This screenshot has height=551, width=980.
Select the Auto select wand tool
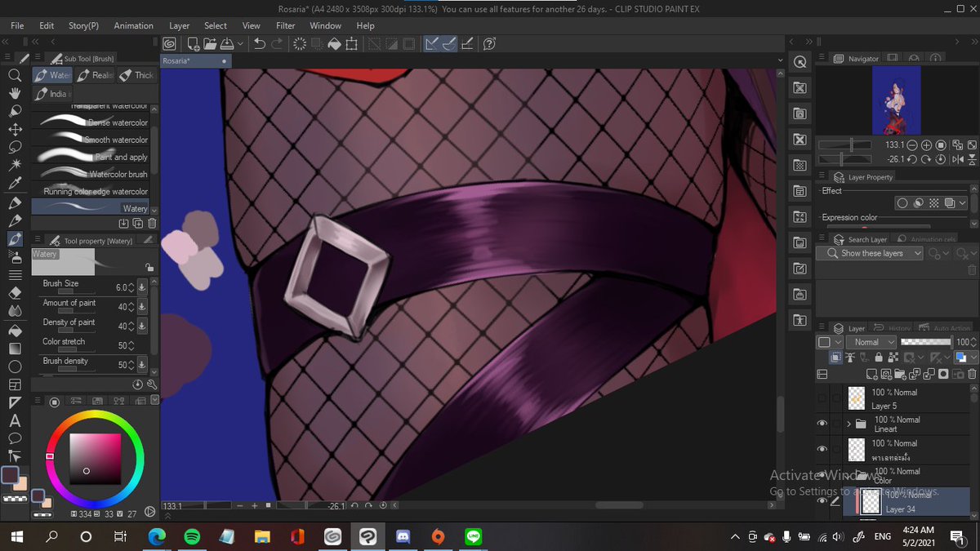14,166
